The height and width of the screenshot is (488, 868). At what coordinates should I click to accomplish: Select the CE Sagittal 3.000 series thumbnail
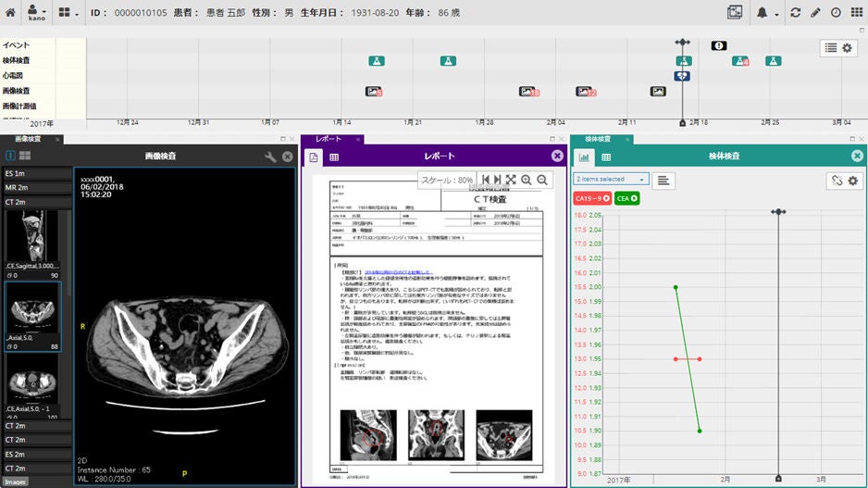point(32,244)
